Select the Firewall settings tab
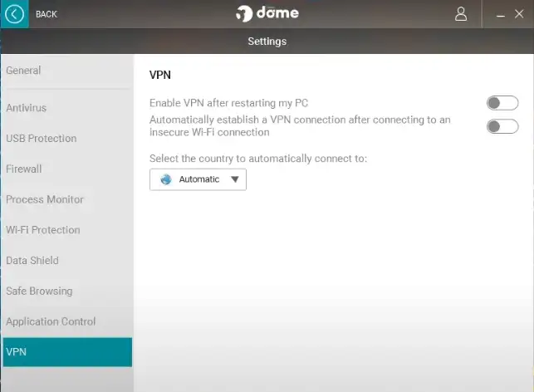 [23, 169]
